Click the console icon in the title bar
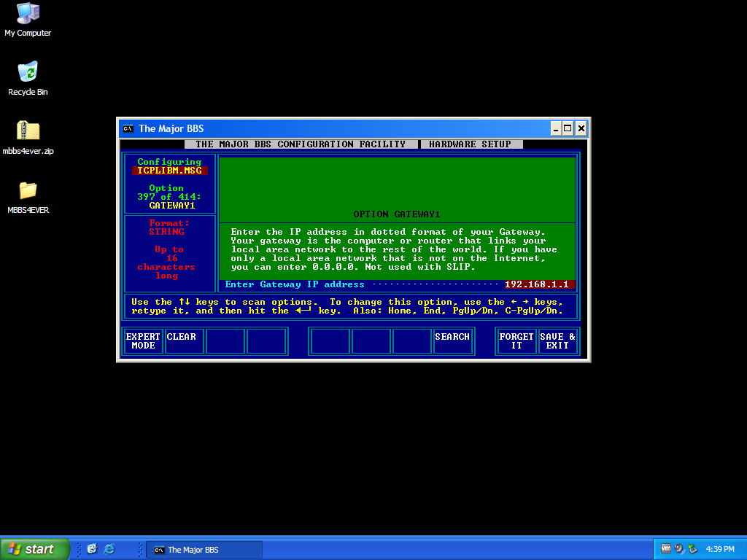This screenshot has height=560, width=747. click(128, 128)
